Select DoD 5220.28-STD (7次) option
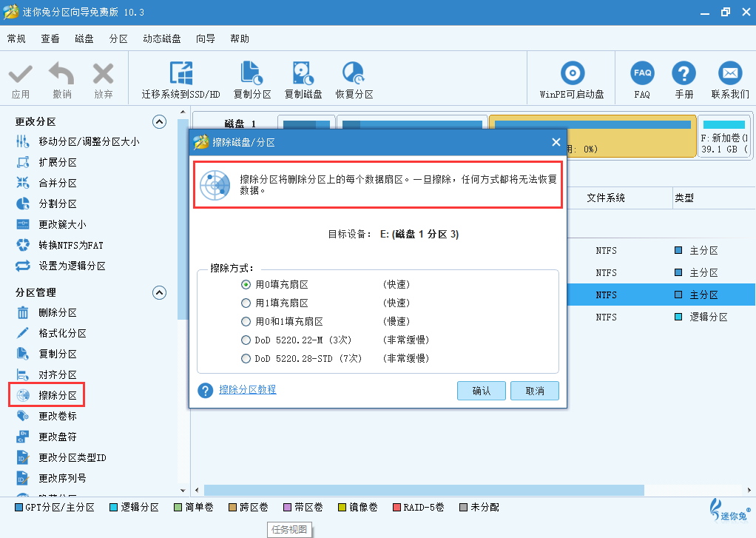756x538 pixels. point(246,358)
